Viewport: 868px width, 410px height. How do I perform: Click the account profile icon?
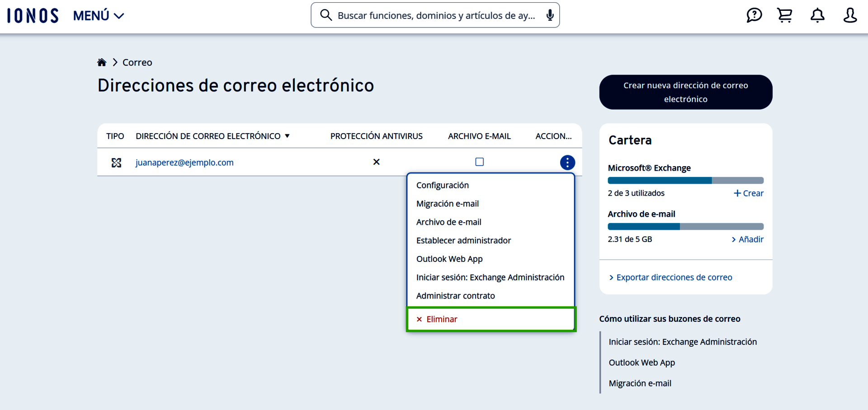click(x=850, y=15)
